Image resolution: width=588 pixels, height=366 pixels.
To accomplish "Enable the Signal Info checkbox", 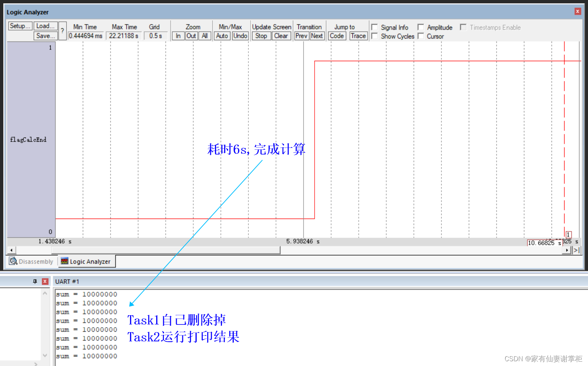I will [374, 27].
